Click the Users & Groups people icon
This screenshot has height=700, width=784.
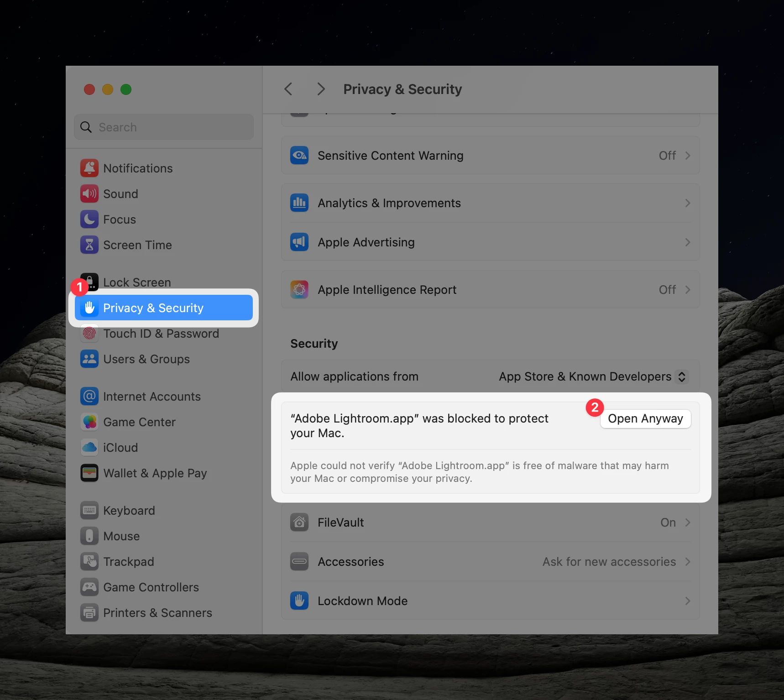[89, 359]
